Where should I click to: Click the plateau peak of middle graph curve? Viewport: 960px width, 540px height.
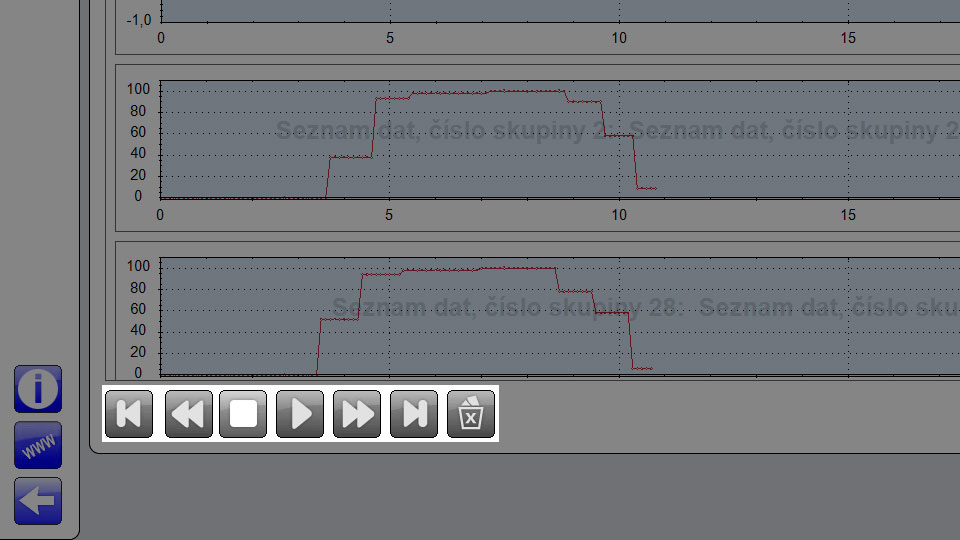(x=527, y=91)
